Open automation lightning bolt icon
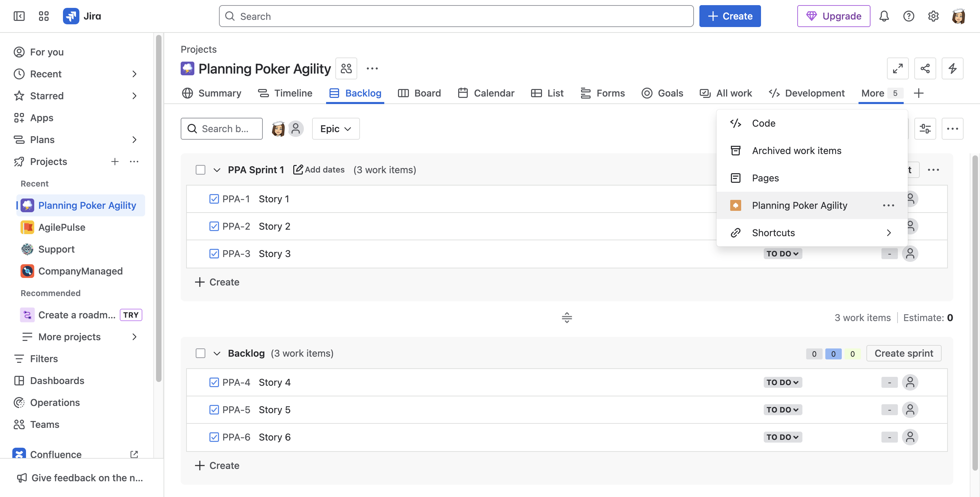The height and width of the screenshot is (497, 980). 952,68
